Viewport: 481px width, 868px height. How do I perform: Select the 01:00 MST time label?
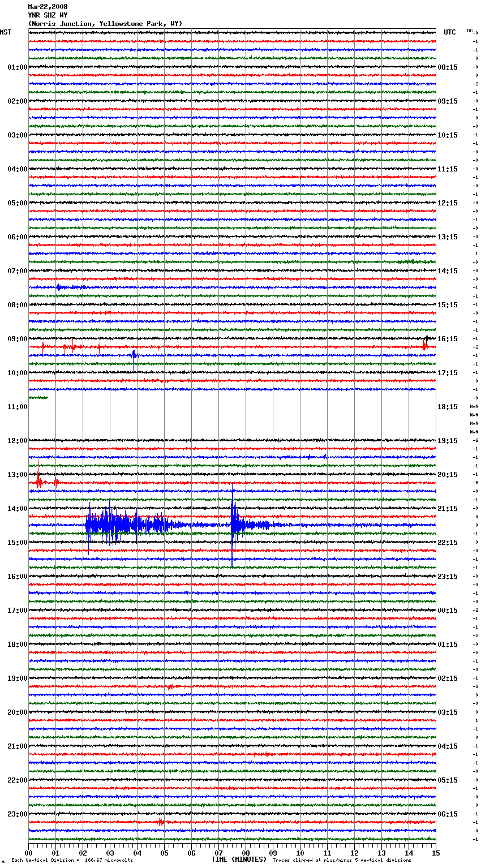(18, 67)
